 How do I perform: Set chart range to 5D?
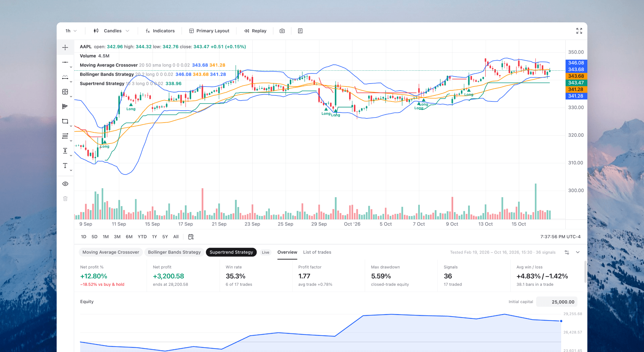coord(95,237)
